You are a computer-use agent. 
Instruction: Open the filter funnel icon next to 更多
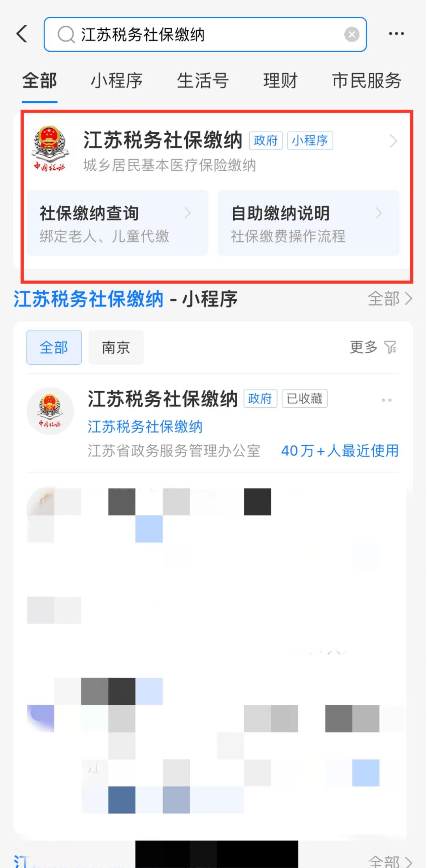click(x=390, y=347)
